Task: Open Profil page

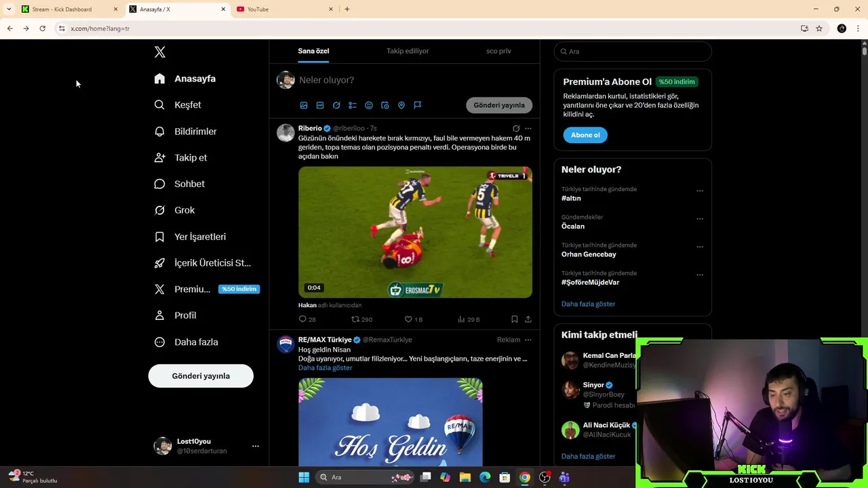Action: point(176,316)
